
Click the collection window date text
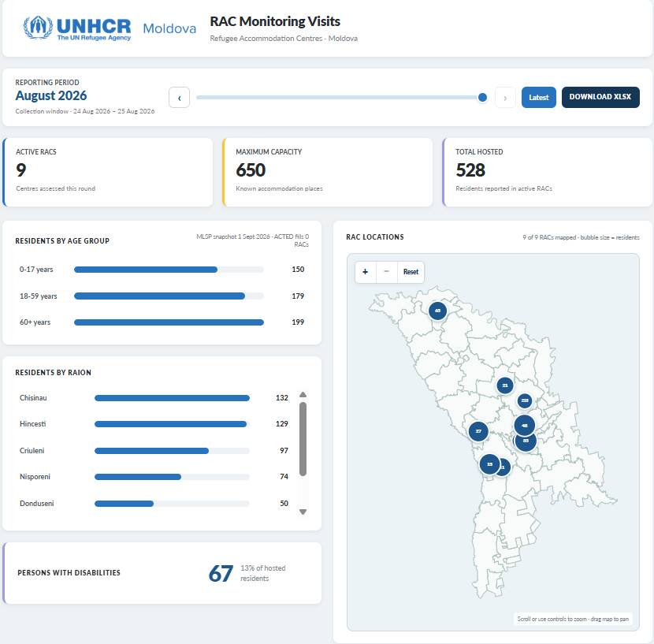[x=85, y=111]
